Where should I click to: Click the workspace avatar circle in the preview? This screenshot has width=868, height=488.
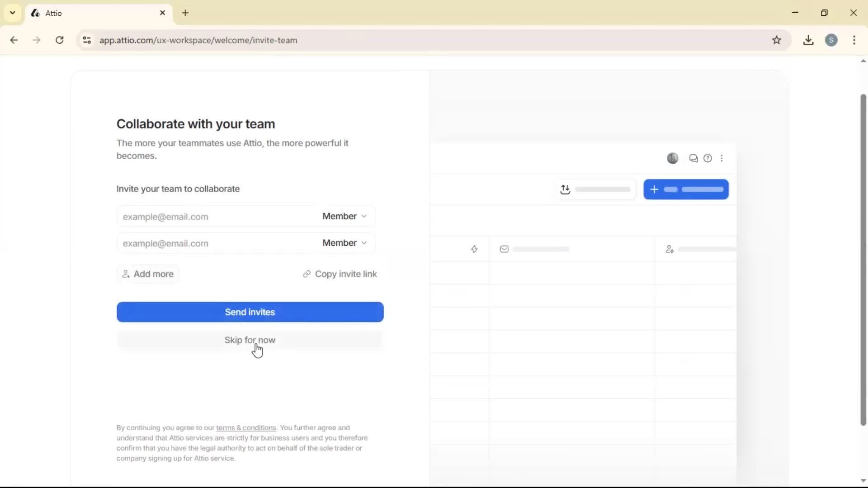click(673, 159)
